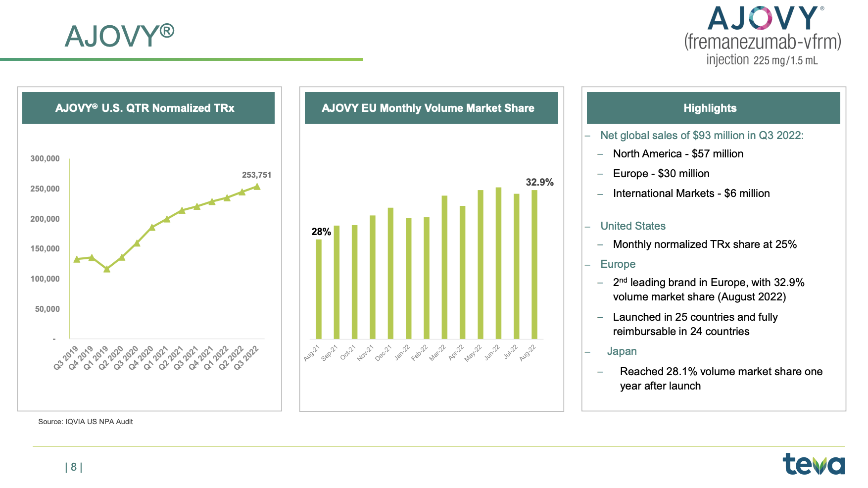Select the Mar-22 month axis label
Image resolution: width=868 pixels, height=488 pixels.
[437, 352]
